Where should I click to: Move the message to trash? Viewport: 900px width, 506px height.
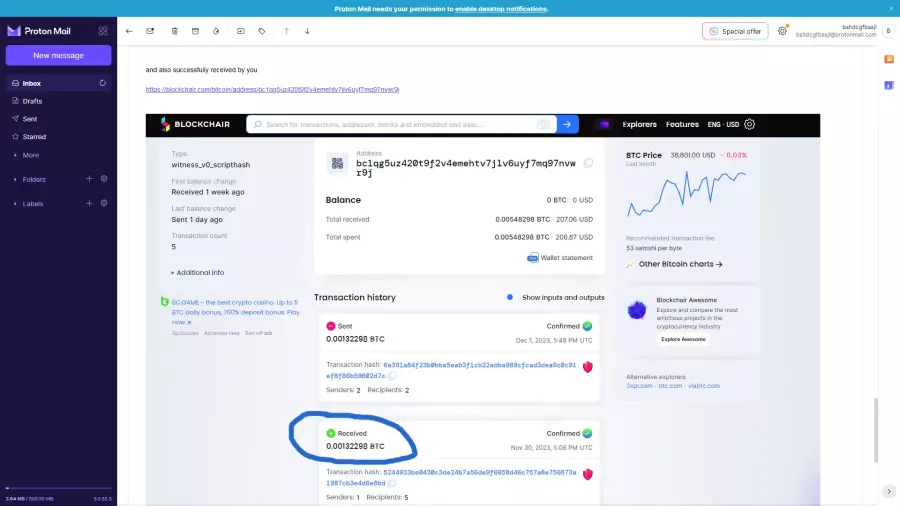click(x=174, y=31)
